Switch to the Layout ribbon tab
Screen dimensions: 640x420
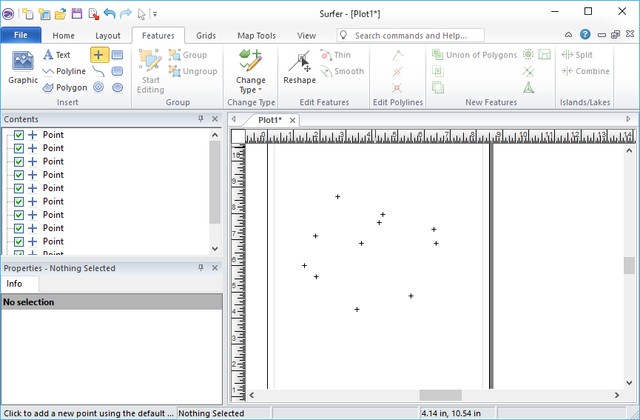pos(108,36)
